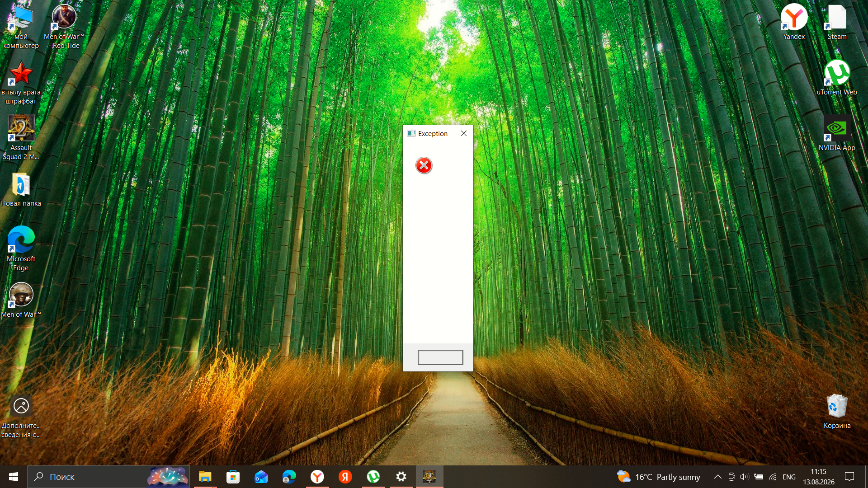Click the Поиск taskbar search box

click(x=108, y=477)
